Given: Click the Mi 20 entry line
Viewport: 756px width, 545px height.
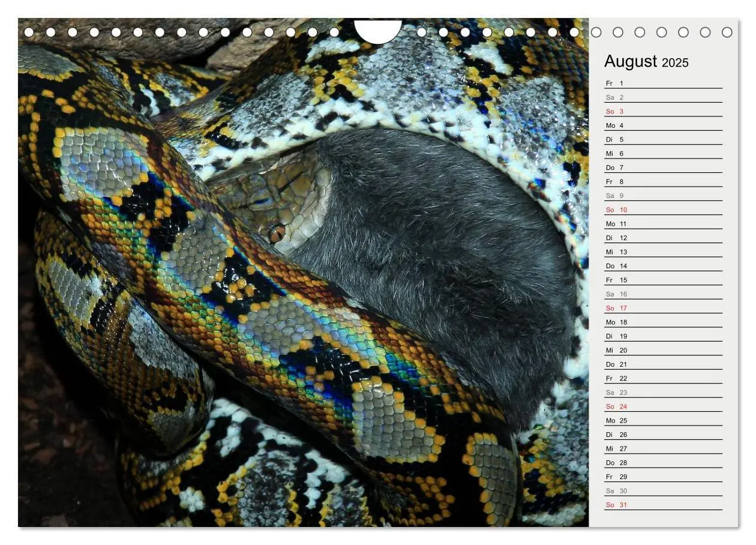Looking at the screenshot, I should point(663,350).
